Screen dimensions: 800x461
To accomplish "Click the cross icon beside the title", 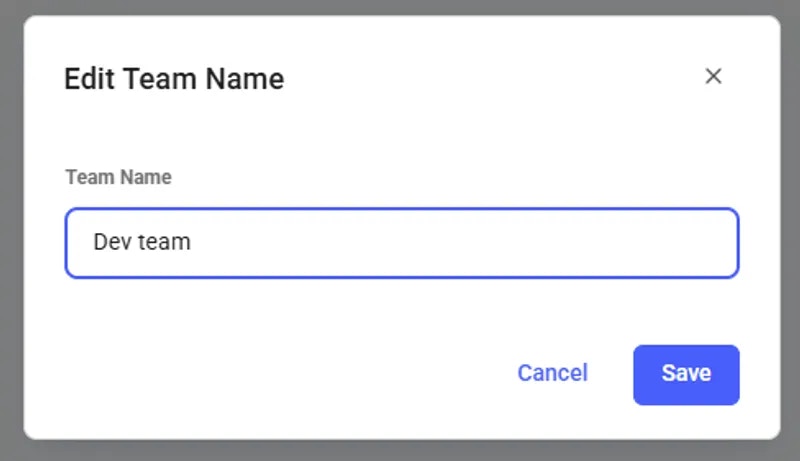I will 713,76.
